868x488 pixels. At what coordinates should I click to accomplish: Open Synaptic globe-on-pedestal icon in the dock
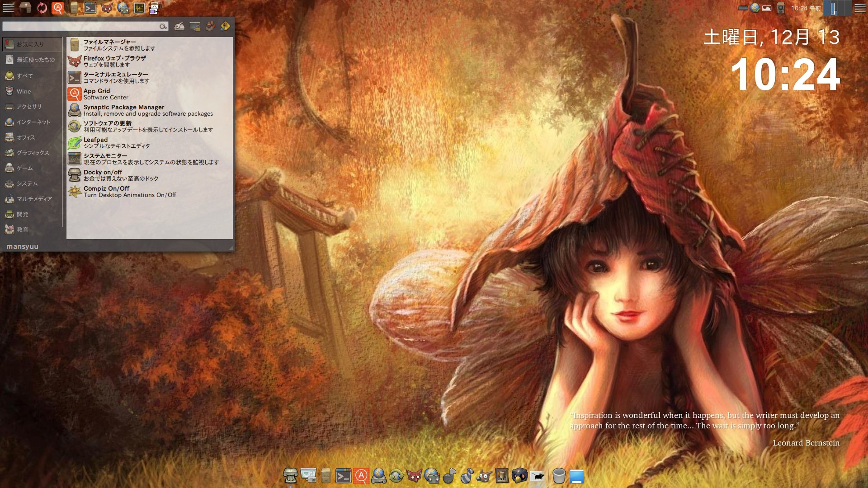(378, 476)
